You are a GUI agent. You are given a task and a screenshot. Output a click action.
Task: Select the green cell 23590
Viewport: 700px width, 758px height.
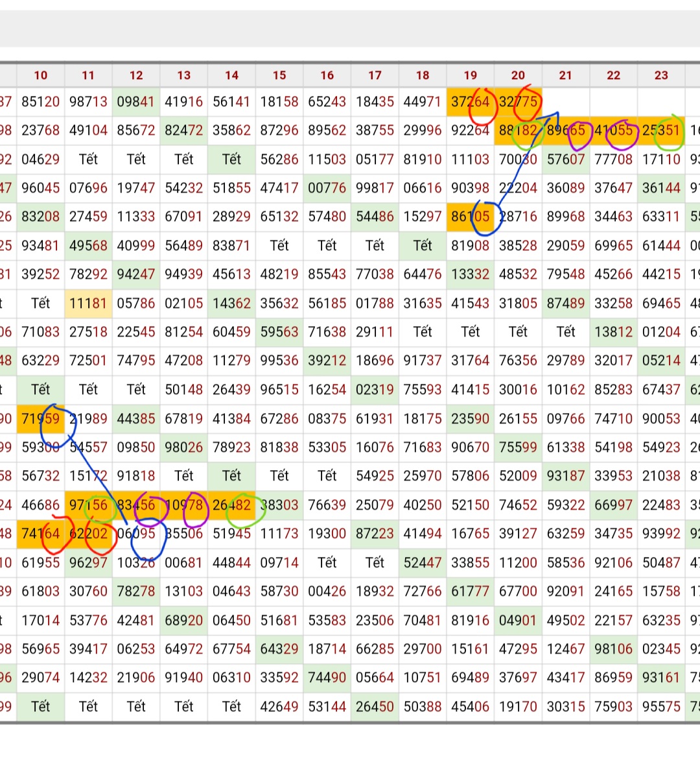tap(471, 419)
